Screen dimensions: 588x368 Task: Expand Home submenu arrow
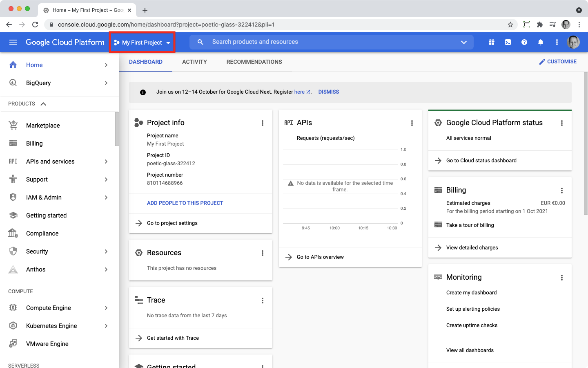click(106, 65)
